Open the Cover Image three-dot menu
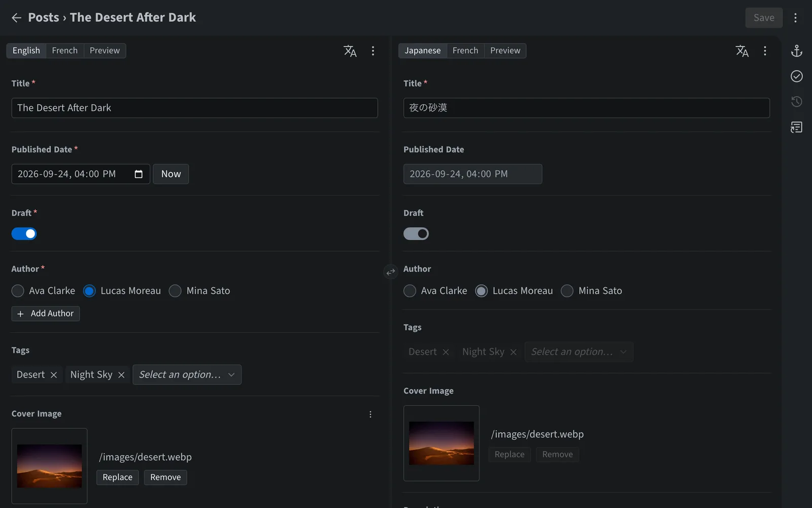The height and width of the screenshot is (508, 812). click(370, 415)
